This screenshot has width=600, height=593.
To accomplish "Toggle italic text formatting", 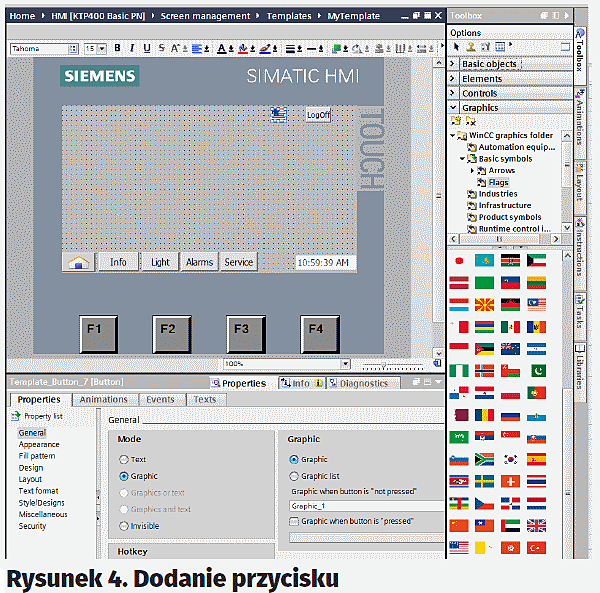I will [x=132, y=48].
